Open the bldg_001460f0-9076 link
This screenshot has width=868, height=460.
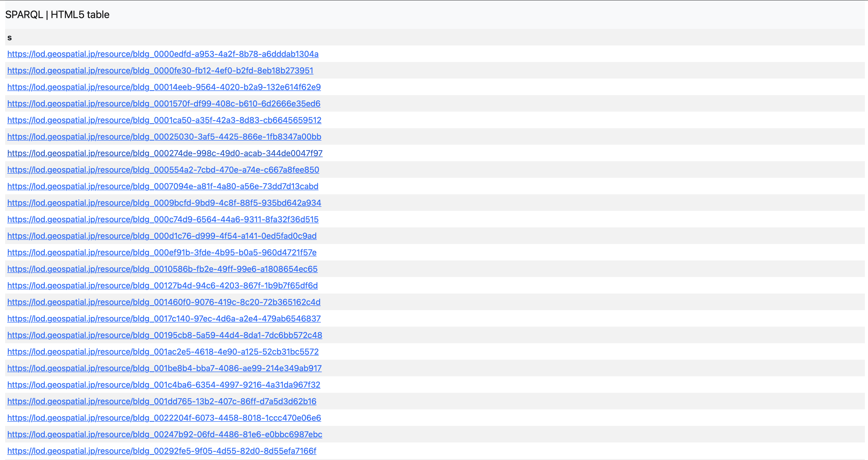[x=164, y=302]
